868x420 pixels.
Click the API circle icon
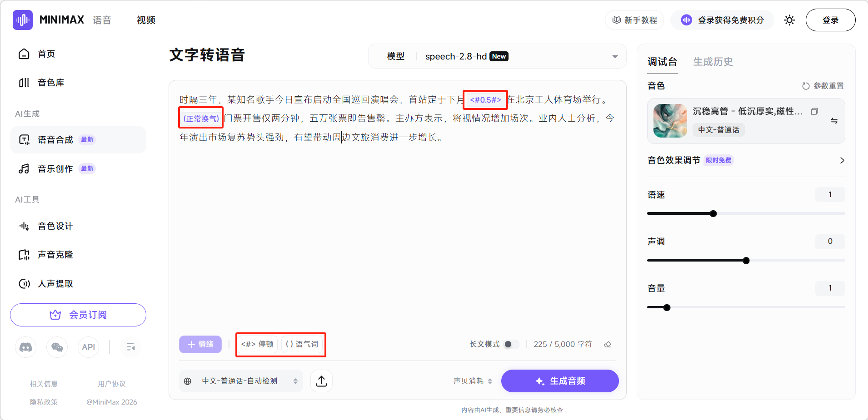(x=88, y=347)
